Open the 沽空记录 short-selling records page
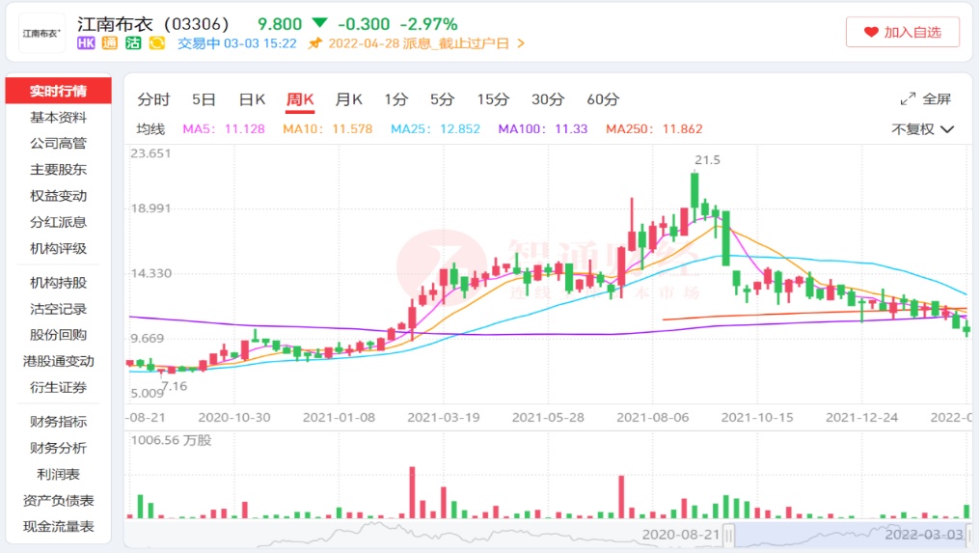The width and height of the screenshot is (980, 554). (x=58, y=309)
